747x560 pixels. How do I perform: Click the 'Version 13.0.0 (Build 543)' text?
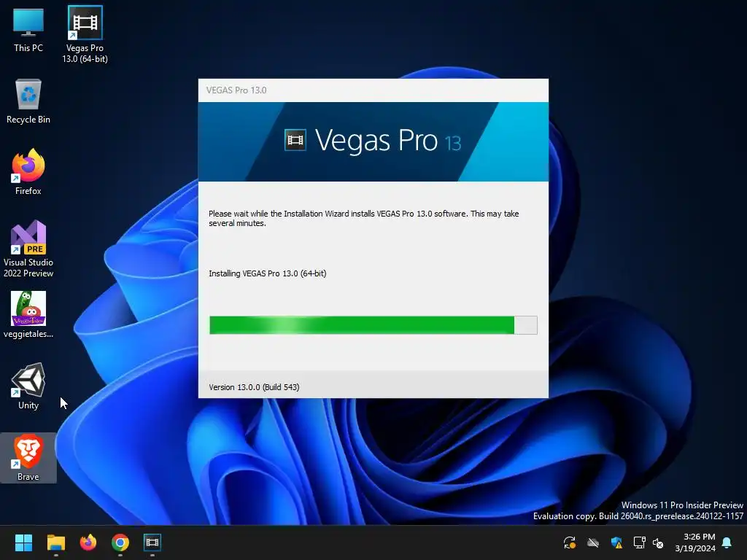click(x=254, y=387)
